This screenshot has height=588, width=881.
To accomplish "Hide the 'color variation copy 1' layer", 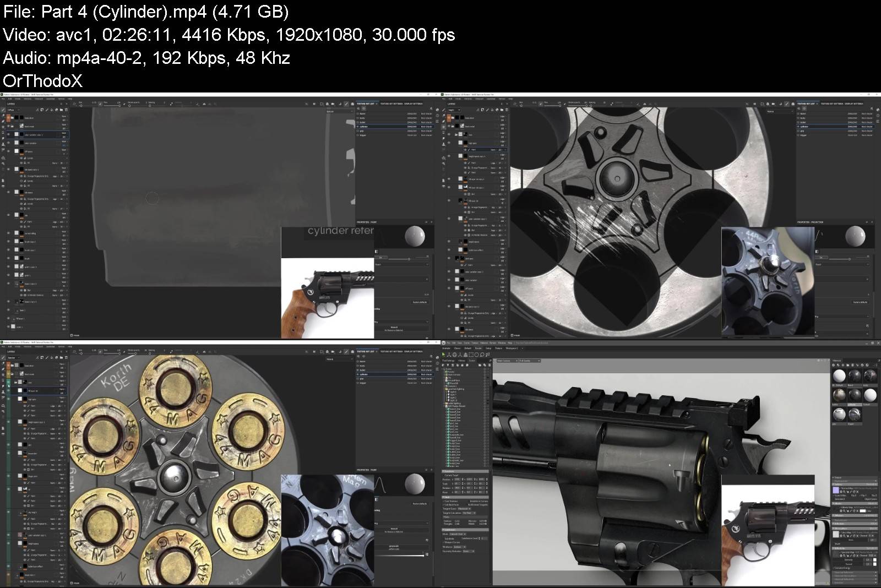I will point(8,134).
